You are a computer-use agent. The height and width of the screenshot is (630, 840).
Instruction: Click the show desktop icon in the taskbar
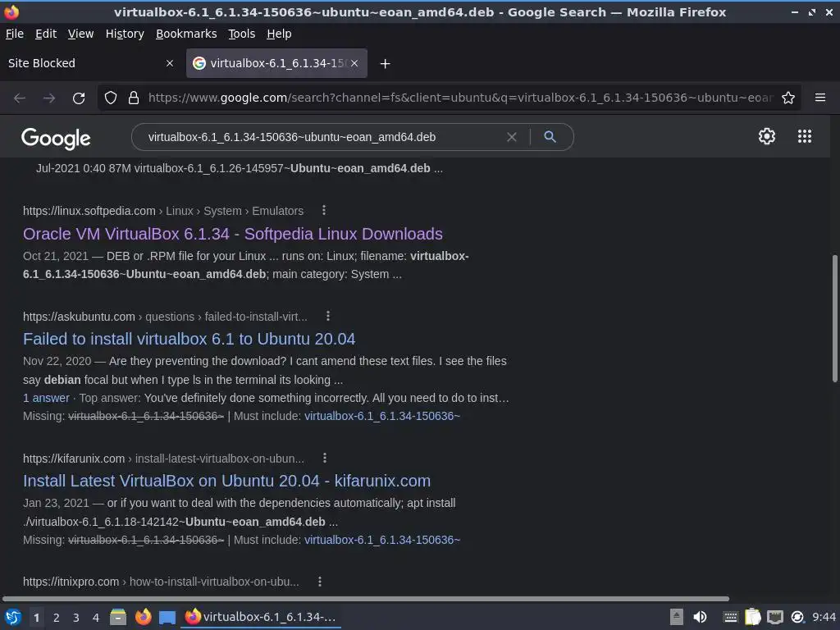[x=167, y=617]
